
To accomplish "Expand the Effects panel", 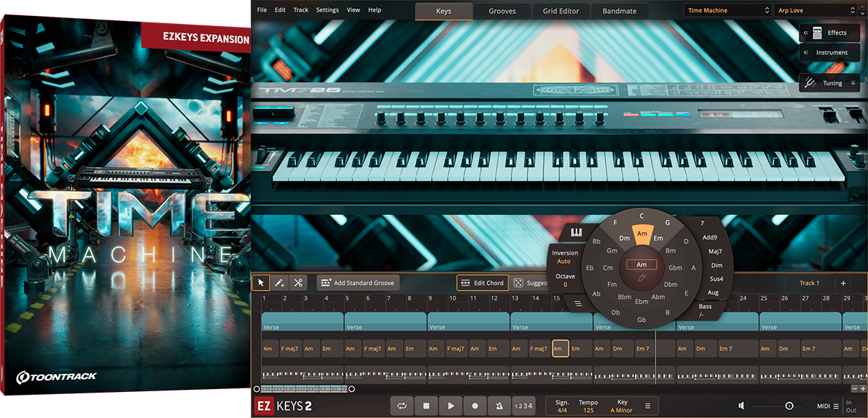I will (830, 33).
